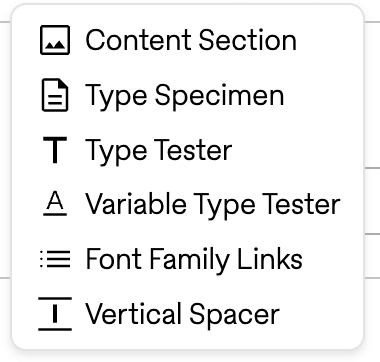Click the "Content Section" text label

point(191,40)
